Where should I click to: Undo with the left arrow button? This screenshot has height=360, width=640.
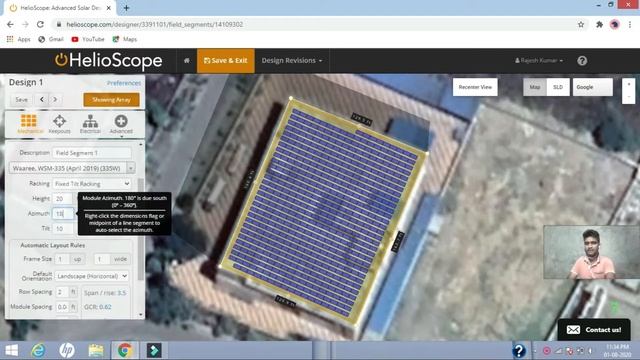pos(42,99)
